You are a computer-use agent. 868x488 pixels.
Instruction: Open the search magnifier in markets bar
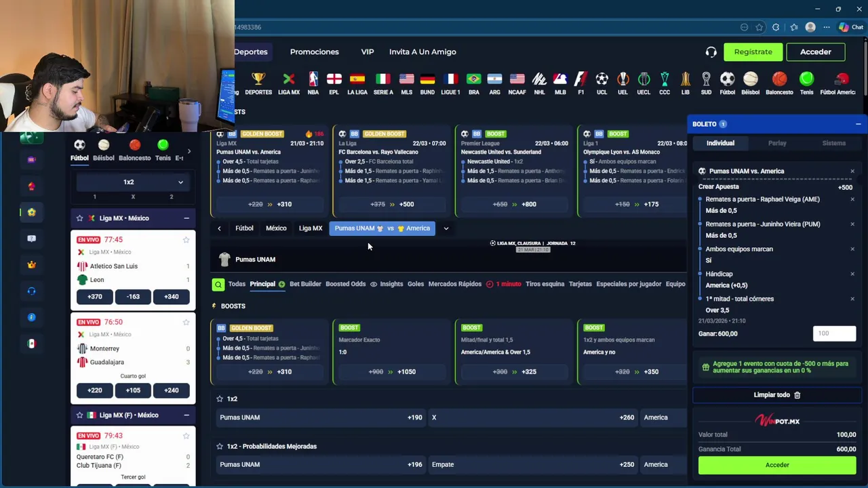[218, 285]
